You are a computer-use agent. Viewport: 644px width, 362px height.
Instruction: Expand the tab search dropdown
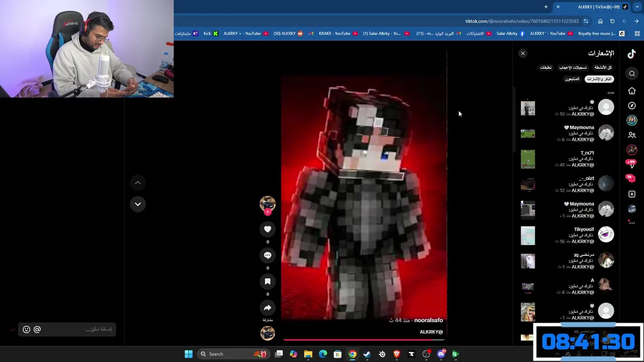pyautogui.click(x=637, y=7)
